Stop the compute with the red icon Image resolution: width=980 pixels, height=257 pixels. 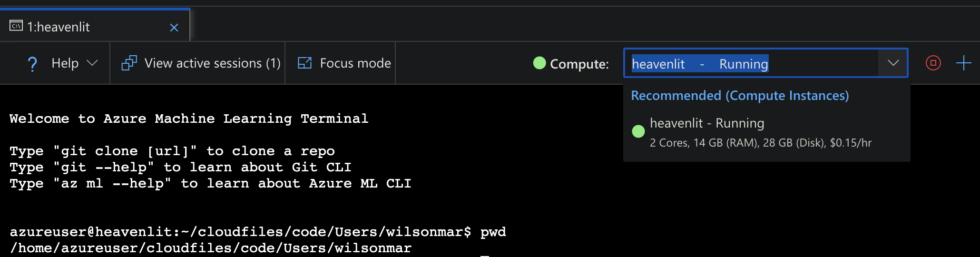(x=933, y=63)
